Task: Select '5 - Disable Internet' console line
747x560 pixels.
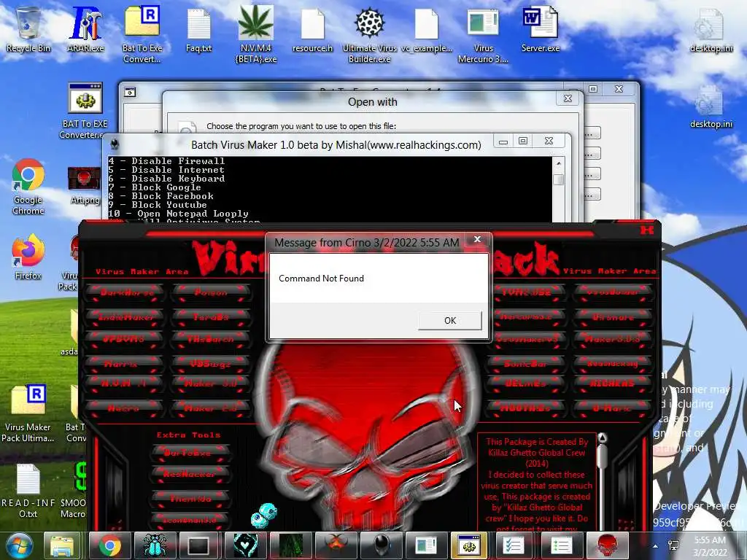Action: tap(166, 169)
